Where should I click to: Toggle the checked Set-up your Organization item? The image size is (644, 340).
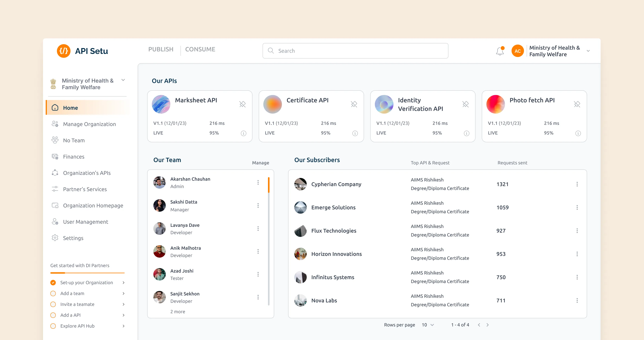tap(53, 283)
